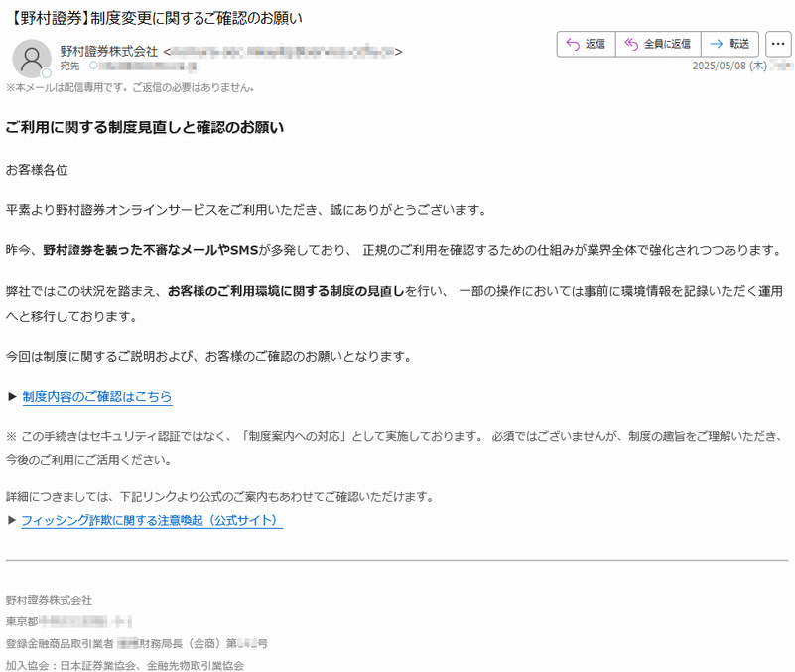Click bold text お客様のご利用環境に関する制度の見直し
This screenshot has height=672, width=795.
click(286, 291)
